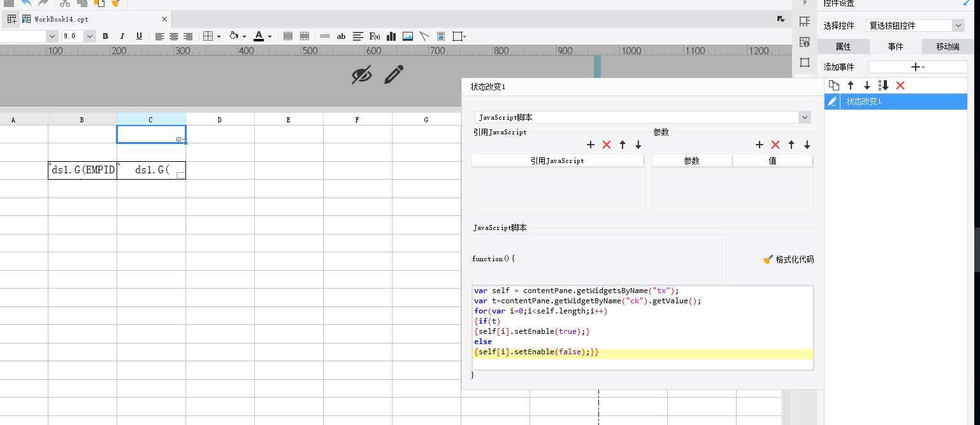
Task: Click the copy event icon in the event list
Action: pos(833,85)
